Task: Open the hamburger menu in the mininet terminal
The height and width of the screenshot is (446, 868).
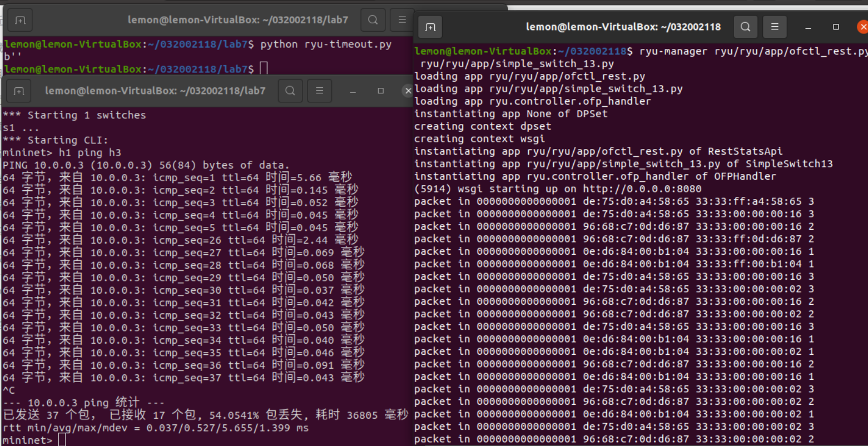Action: [x=319, y=91]
